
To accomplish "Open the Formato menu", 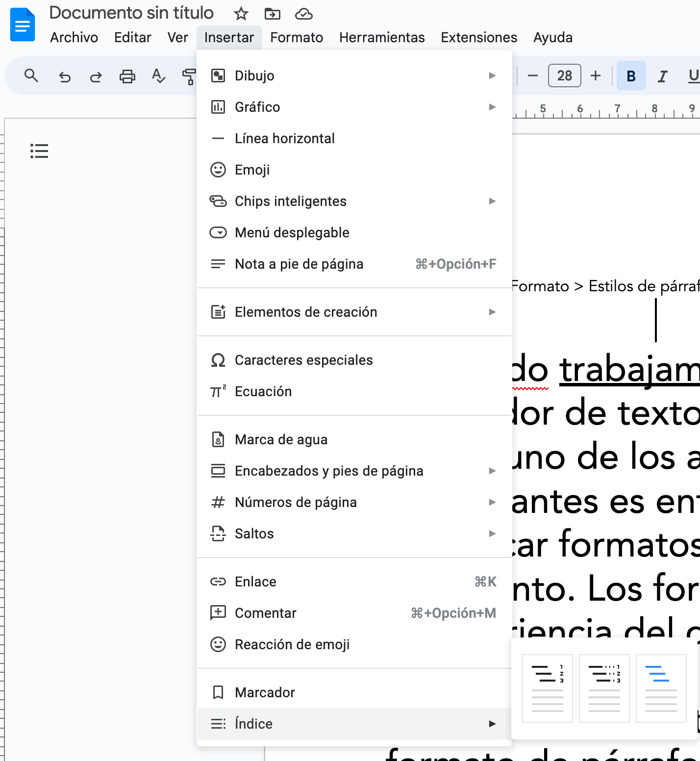I will [x=296, y=37].
